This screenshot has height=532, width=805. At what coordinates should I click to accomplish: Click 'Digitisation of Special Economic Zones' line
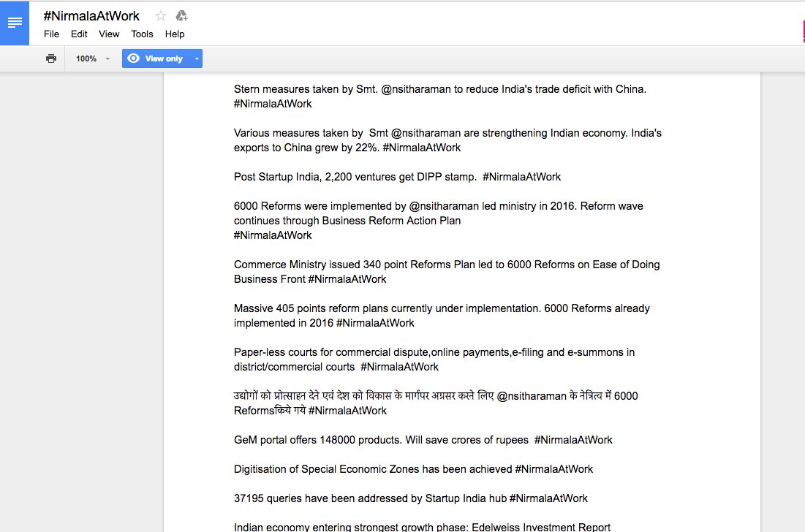coord(413,469)
